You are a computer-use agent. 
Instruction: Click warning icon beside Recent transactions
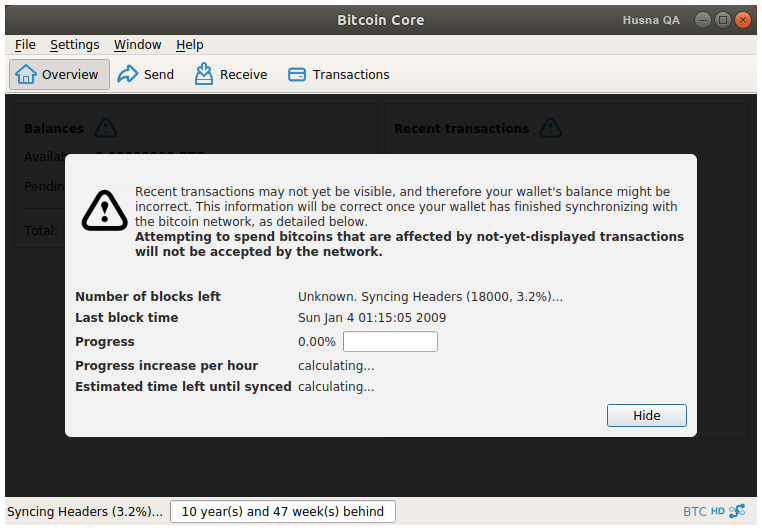click(x=551, y=128)
